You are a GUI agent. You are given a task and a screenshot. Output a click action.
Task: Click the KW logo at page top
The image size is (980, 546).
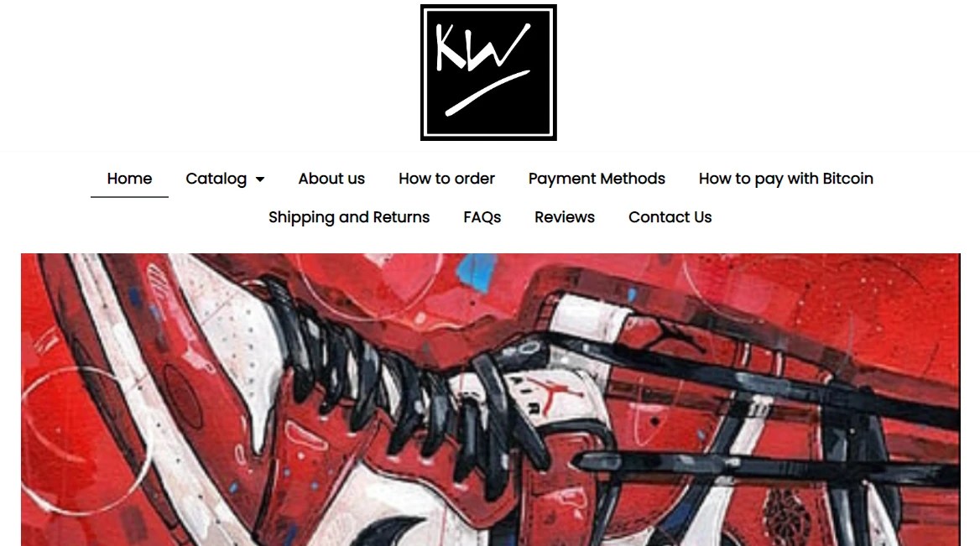(488, 72)
